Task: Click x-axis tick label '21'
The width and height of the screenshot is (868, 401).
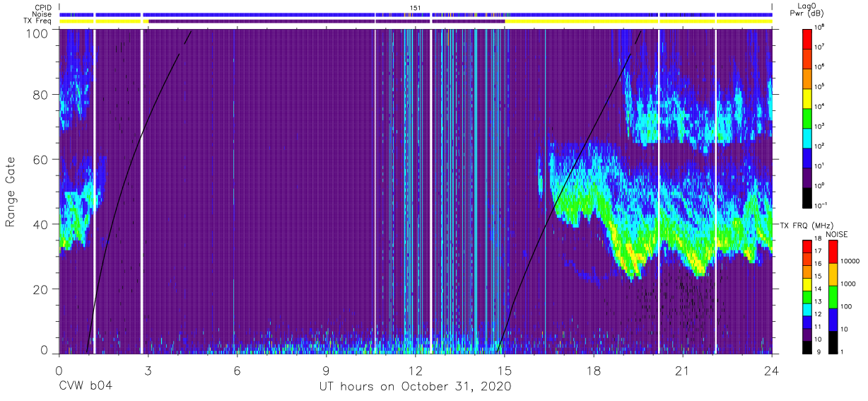Action: pyautogui.click(x=683, y=371)
